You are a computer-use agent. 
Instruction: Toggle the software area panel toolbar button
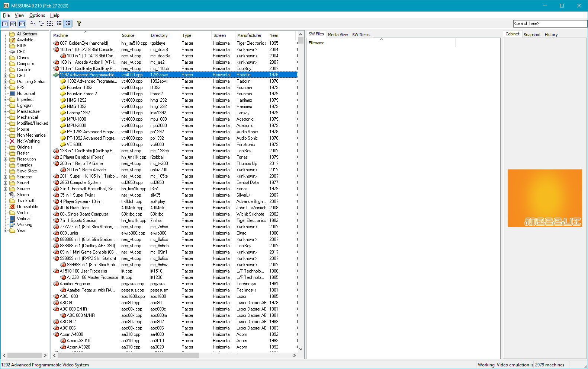click(x=13, y=23)
